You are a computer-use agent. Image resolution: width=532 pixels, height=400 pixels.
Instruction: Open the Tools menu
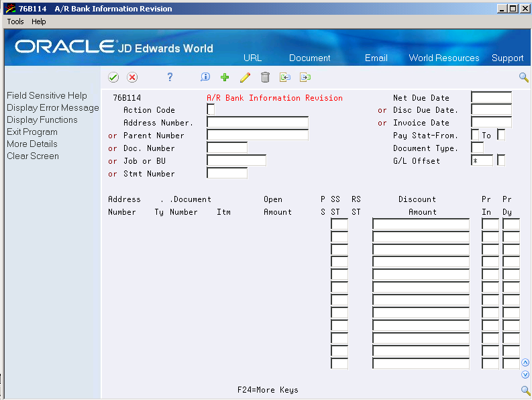point(15,21)
